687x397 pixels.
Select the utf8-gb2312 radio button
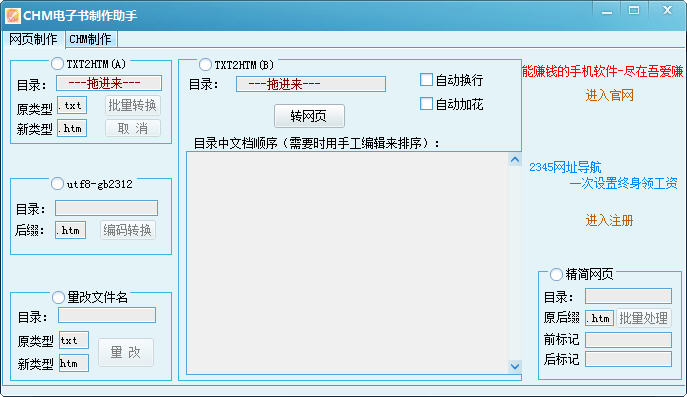(57, 184)
